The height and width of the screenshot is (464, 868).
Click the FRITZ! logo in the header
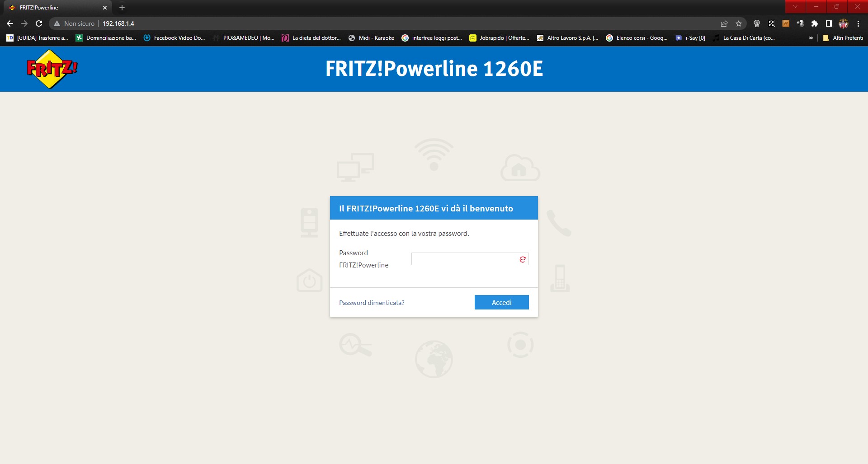click(52, 69)
